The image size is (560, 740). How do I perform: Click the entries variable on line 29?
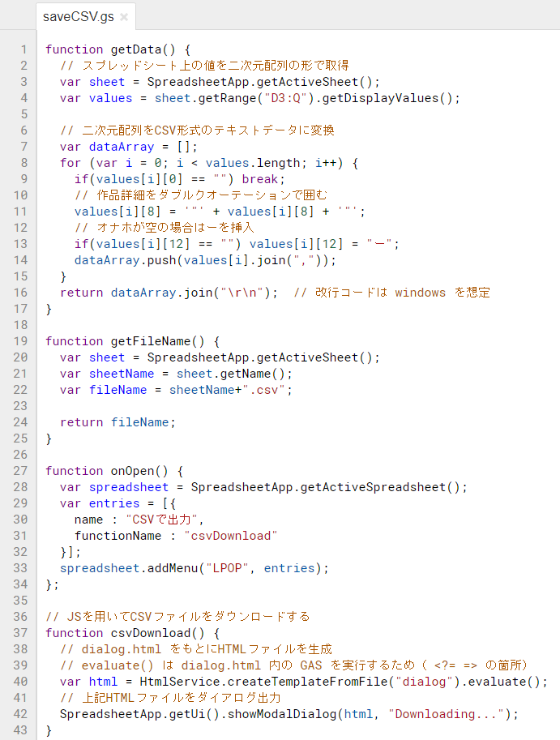[114, 503]
